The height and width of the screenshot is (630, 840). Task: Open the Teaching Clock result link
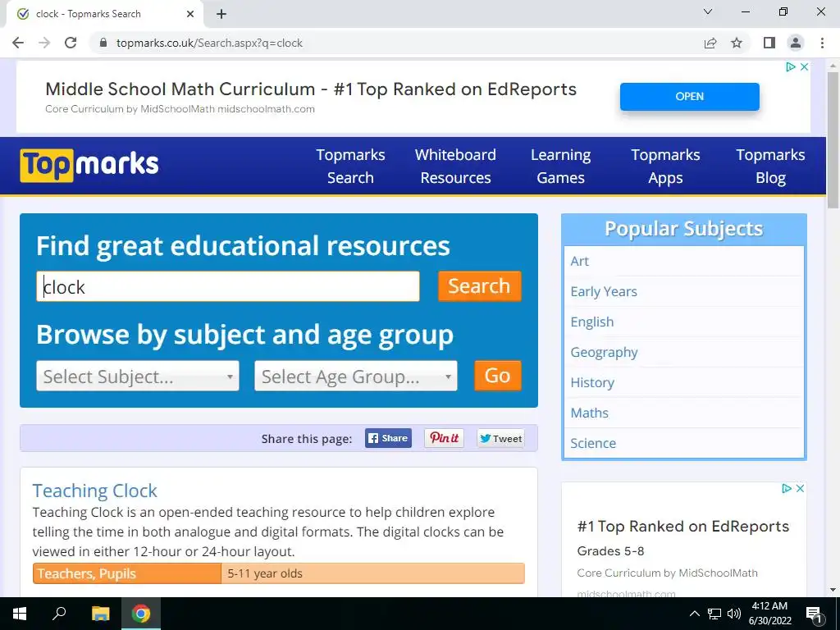(95, 491)
